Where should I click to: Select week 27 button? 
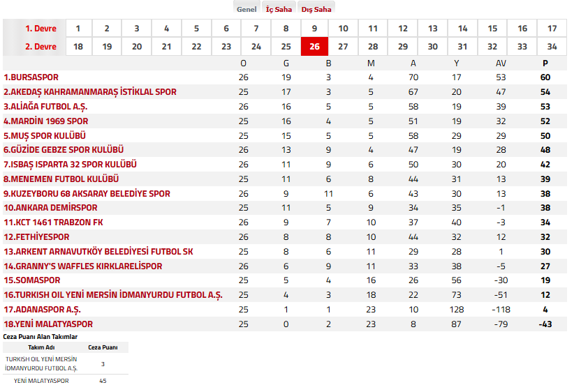[x=343, y=47]
